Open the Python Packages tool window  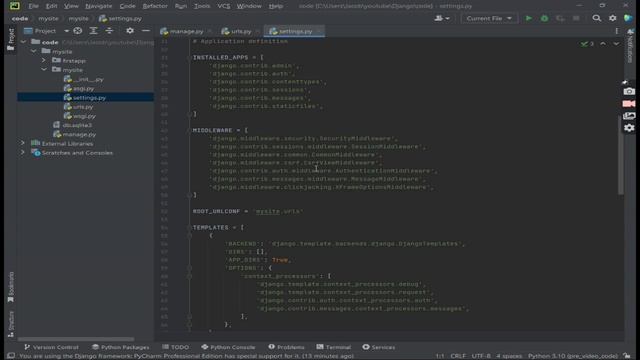[x=120, y=347]
